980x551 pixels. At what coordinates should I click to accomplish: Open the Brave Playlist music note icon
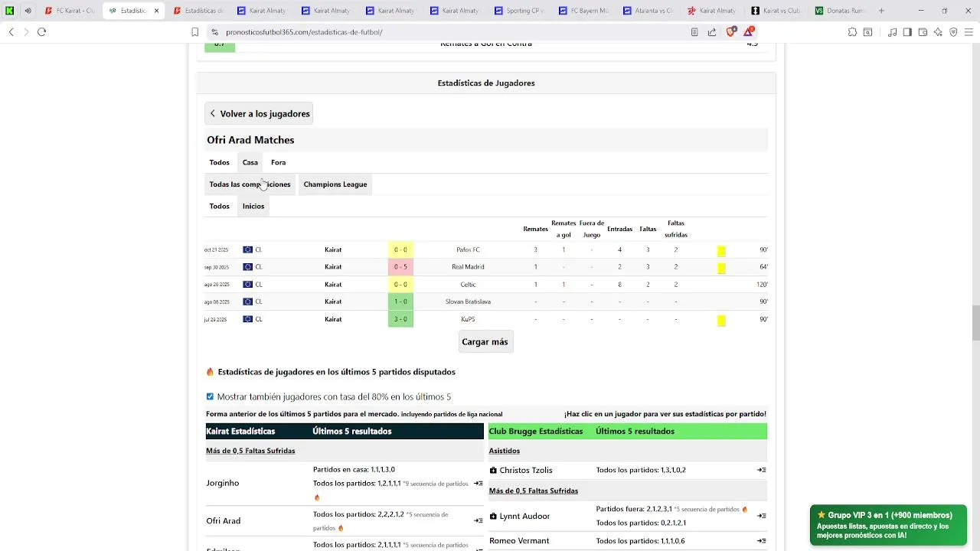(892, 32)
